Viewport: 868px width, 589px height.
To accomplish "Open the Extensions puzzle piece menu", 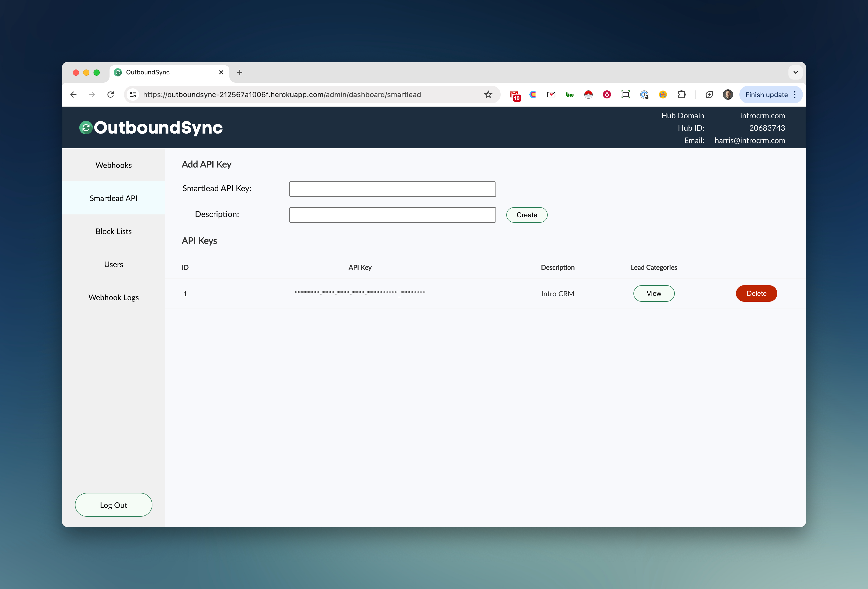I will coord(682,95).
